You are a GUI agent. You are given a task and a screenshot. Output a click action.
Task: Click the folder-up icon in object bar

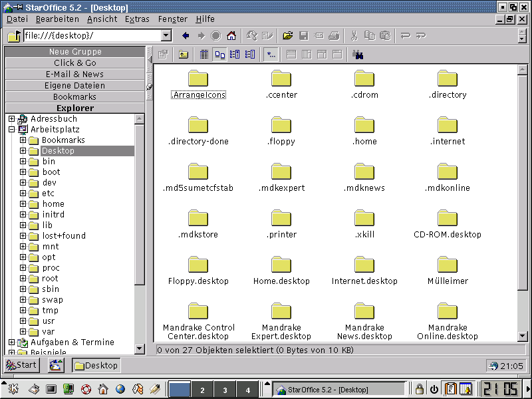(184, 55)
